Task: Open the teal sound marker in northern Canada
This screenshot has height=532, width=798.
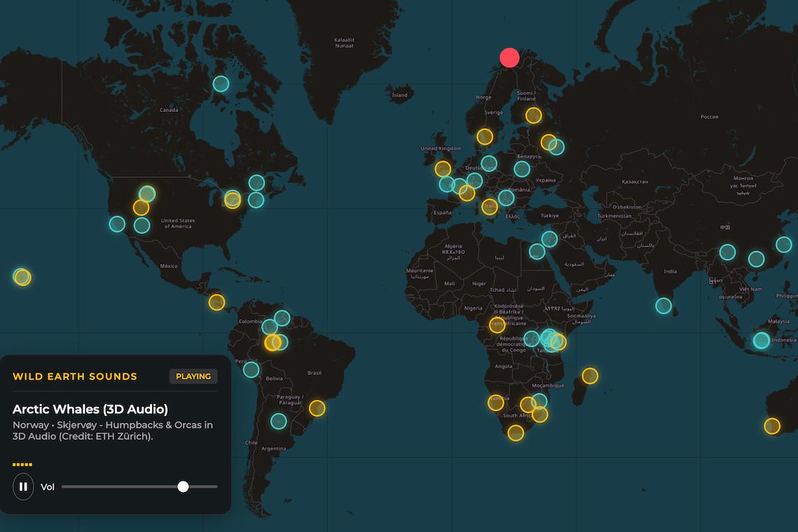Action: pyautogui.click(x=220, y=84)
